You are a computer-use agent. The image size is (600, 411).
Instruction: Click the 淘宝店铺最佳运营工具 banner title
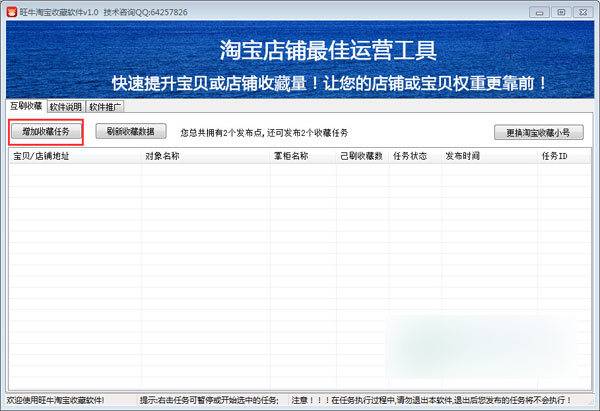(x=328, y=51)
